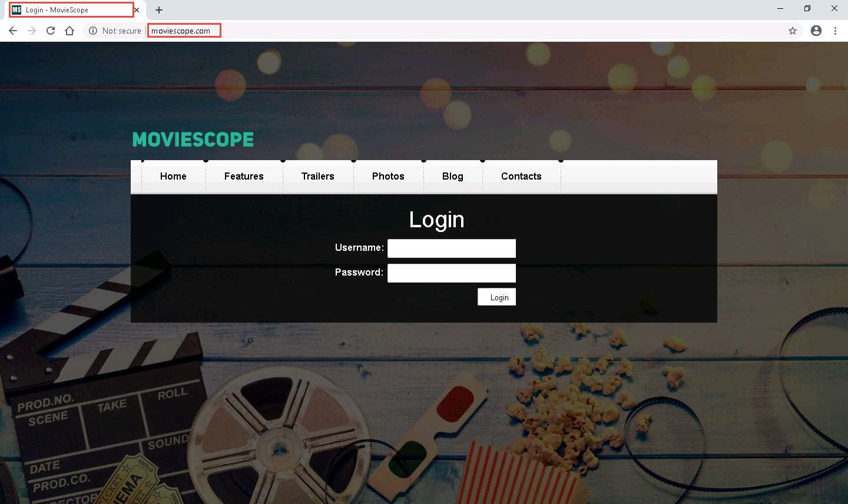The height and width of the screenshot is (504, 848).
Task: Submit the form with Login button
Action: click(496, 297)
